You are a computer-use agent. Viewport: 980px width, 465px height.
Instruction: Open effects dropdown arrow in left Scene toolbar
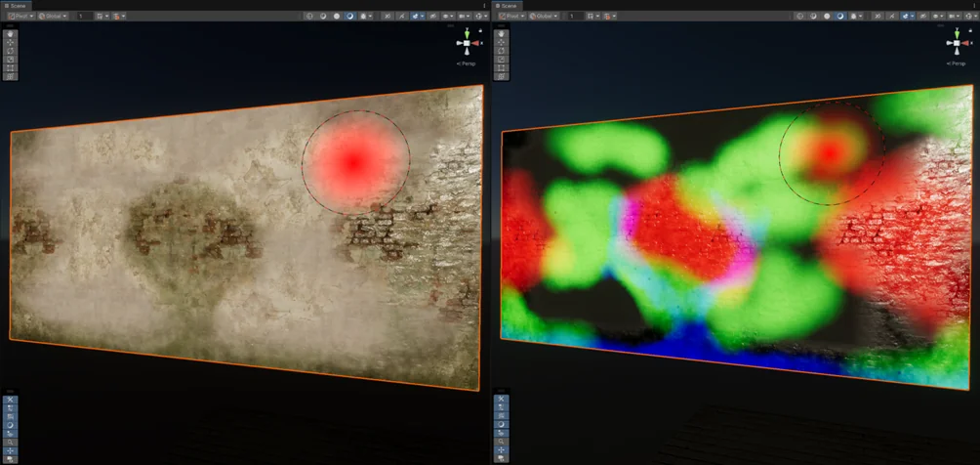click(x=423, y=16)
